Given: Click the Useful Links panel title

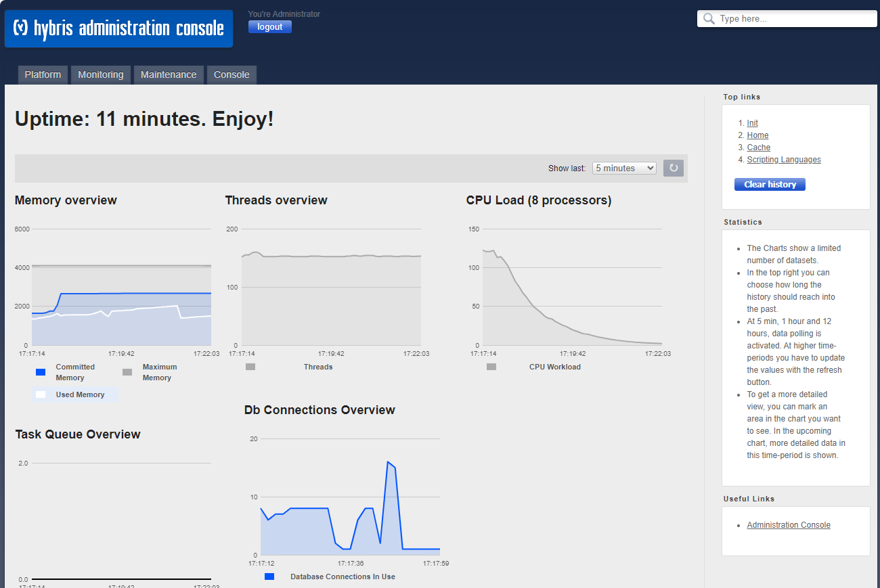Looking at the screenshot, I should click(x=749, y=499).
